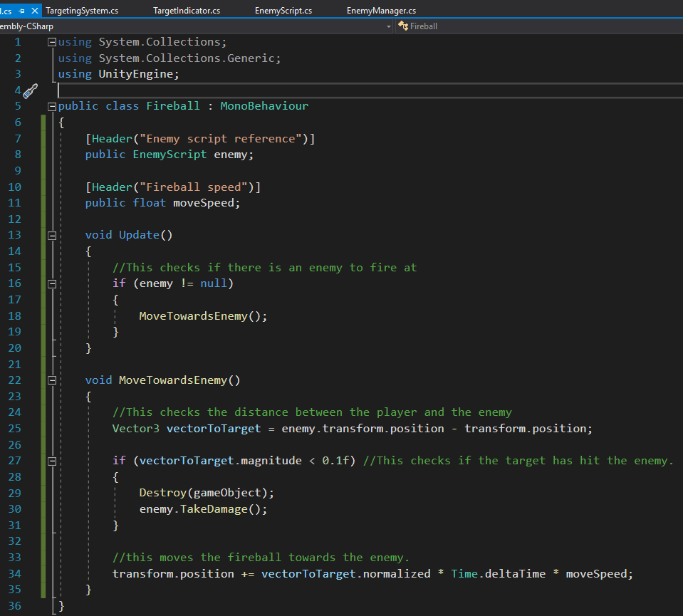The height and width of the screenshot is (616, 683).
Task: Open the Assembly-CSharp project dropdown arrow
Action: click(388, 26)
